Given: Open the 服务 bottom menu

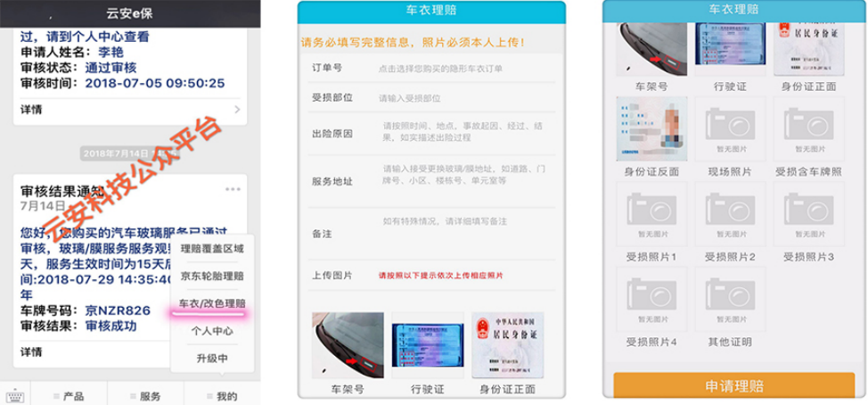Looking at the screenshot, I should (x=145, y=396).
